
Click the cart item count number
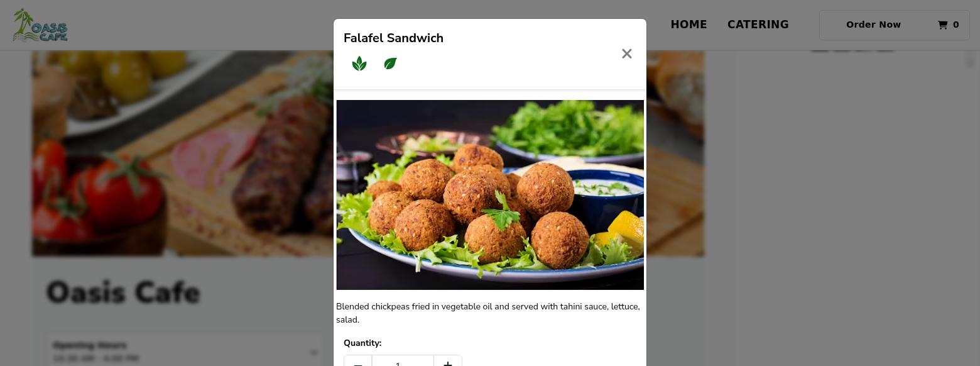click(x=955, y=25)
